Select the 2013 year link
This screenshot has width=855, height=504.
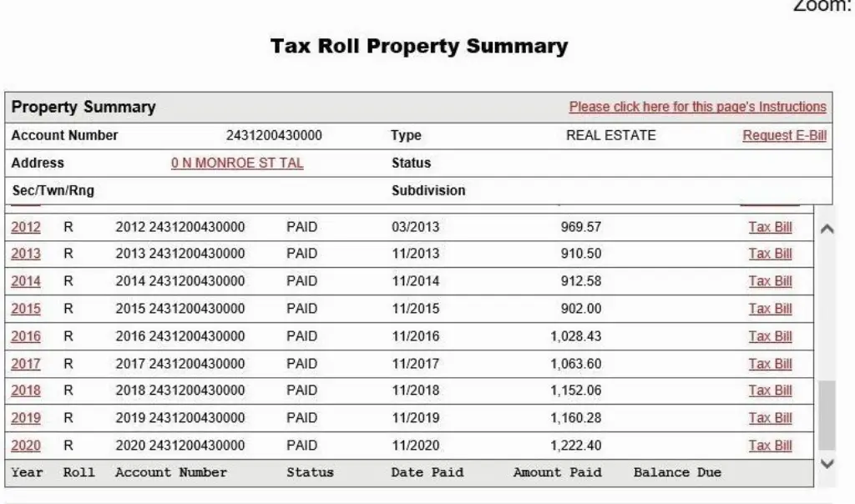pos(25,254)
